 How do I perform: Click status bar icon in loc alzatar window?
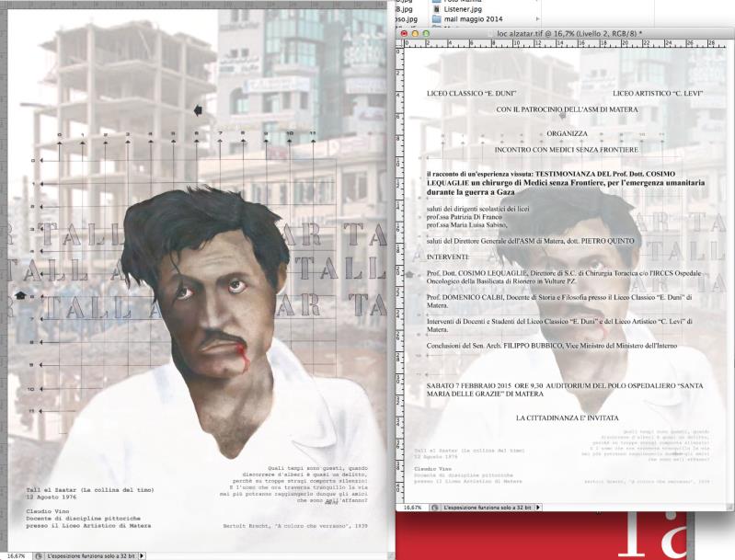click(435, 508)
